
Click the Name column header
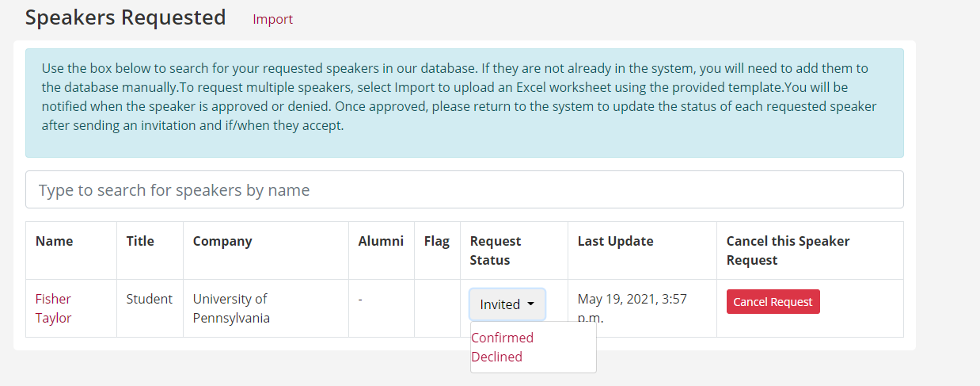[54, 241]
